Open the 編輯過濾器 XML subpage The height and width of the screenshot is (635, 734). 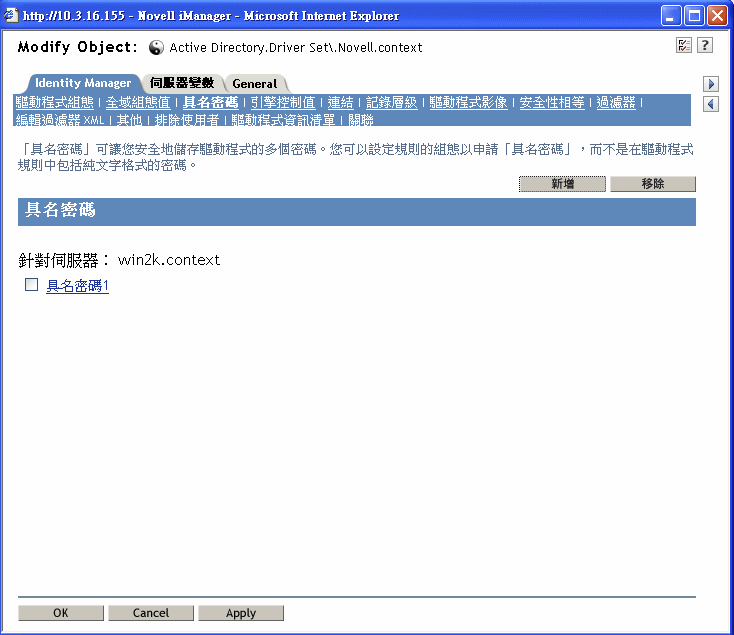(x=59, y=120)
